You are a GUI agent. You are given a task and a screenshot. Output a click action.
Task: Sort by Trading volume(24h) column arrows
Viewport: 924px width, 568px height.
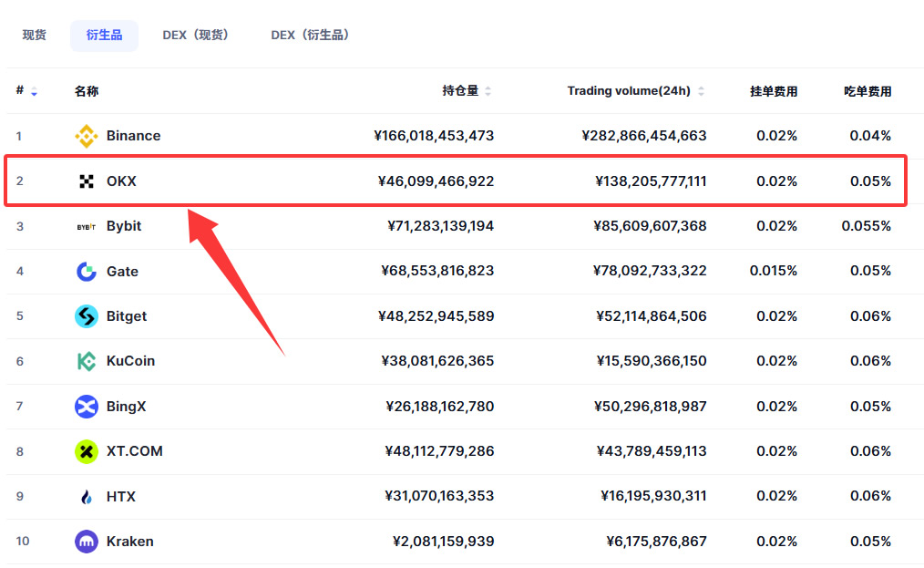tap(700, 91)
